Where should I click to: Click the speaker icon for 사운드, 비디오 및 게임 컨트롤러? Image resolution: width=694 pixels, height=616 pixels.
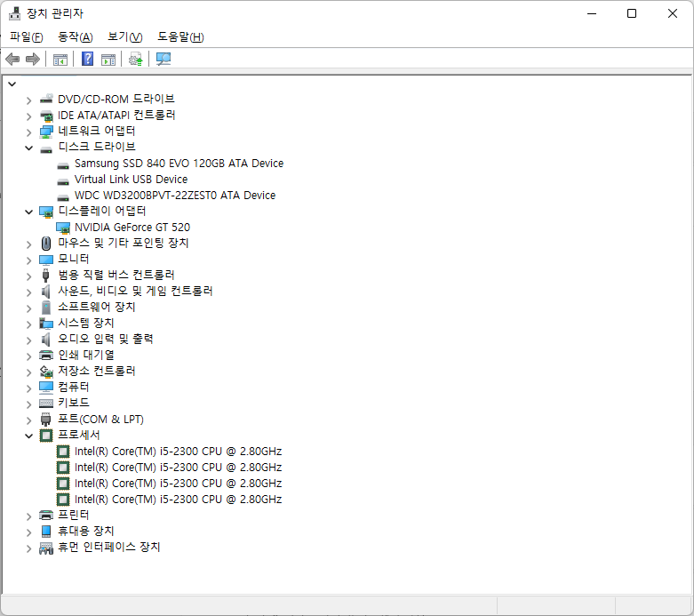tap(45, 291)
